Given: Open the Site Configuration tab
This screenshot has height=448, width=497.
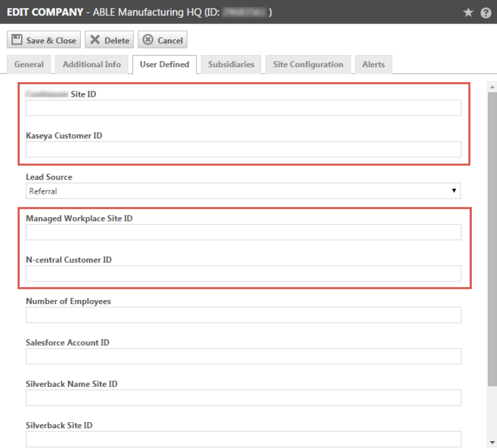Looking at the screenshot, I should click(x=308, y=64).
